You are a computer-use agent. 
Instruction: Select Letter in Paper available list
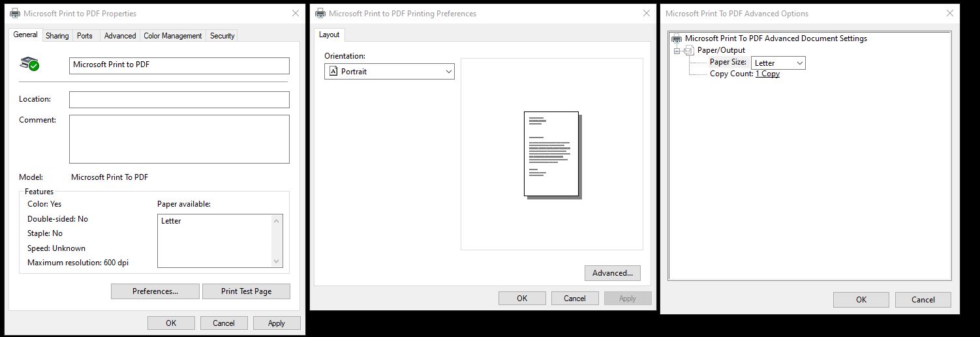(171, 221)
